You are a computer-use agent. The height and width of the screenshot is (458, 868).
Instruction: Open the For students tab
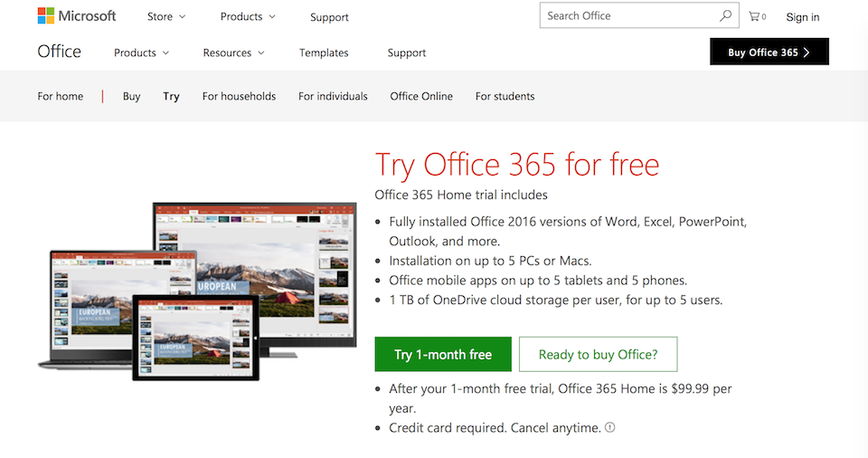point(505,96)
